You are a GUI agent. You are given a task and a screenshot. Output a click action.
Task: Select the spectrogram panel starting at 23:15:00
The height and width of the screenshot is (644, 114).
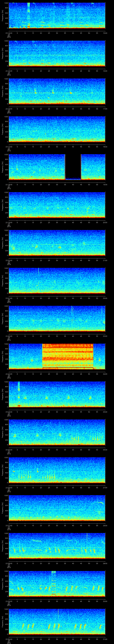point(57,54)
